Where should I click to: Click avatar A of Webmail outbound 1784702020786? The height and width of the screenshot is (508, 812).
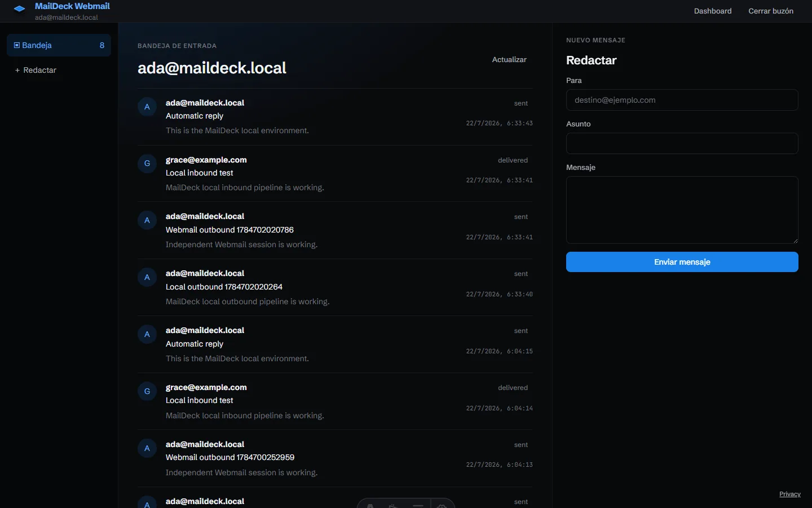pyautogui.click(x=147, y=220)
